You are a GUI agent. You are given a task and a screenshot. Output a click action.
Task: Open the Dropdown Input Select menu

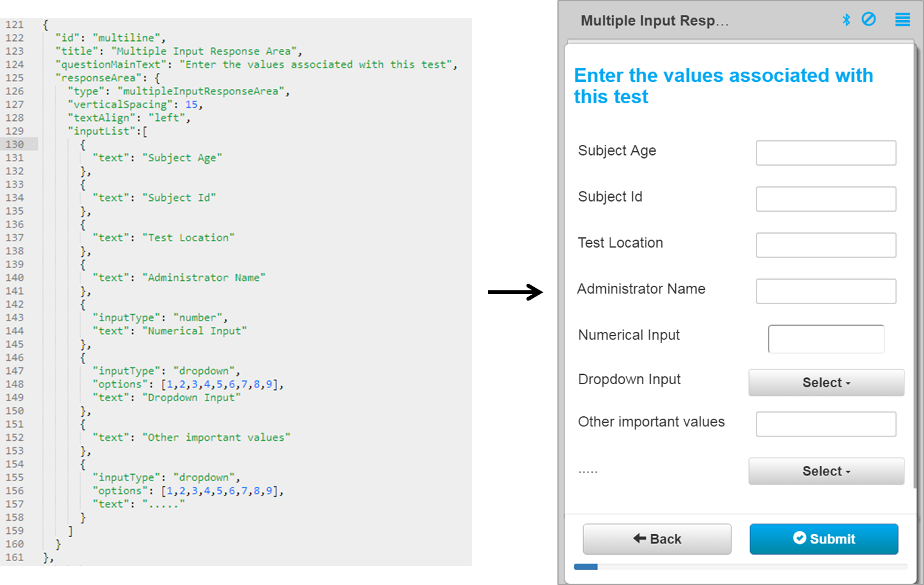click(x=826, y=383)
